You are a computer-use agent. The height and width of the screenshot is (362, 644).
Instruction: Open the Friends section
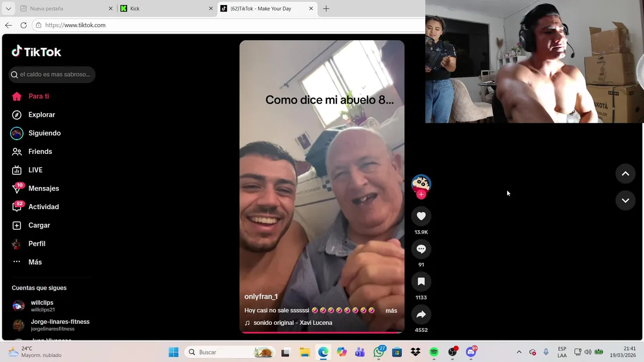click(32, 151)
